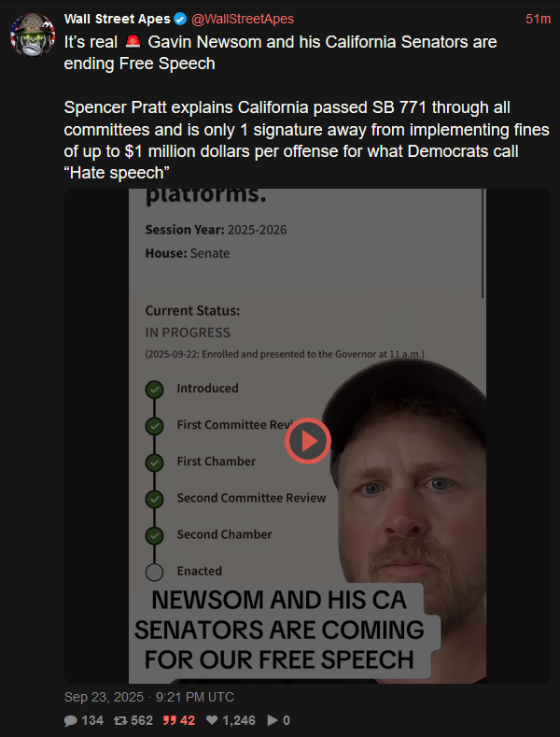
Task: Open quotes via the red quote icon
Action: (x=168, y=720)
